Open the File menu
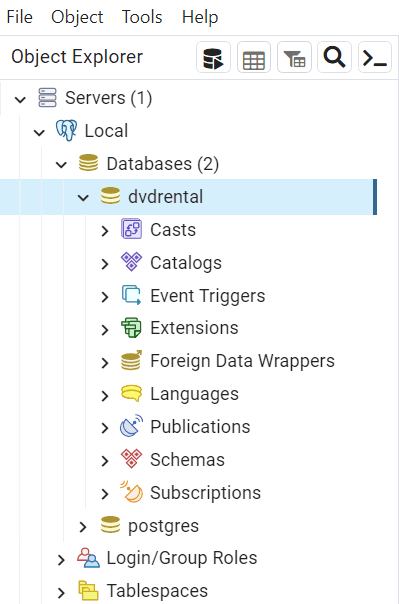 coord(20,17)
